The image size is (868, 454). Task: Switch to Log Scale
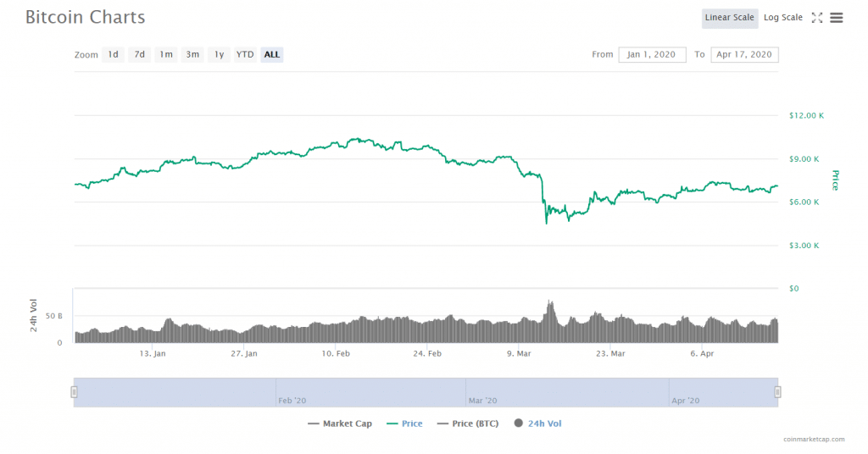782,18
